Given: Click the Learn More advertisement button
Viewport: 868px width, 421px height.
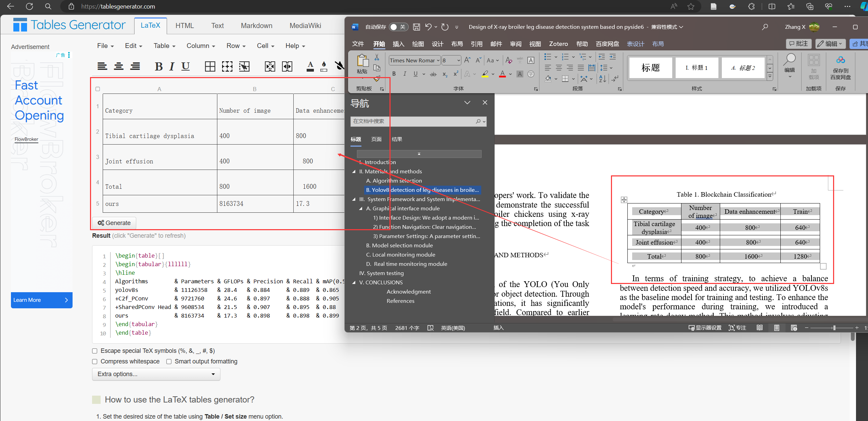Looking at the screenshot, I should [x=41, y=300].
